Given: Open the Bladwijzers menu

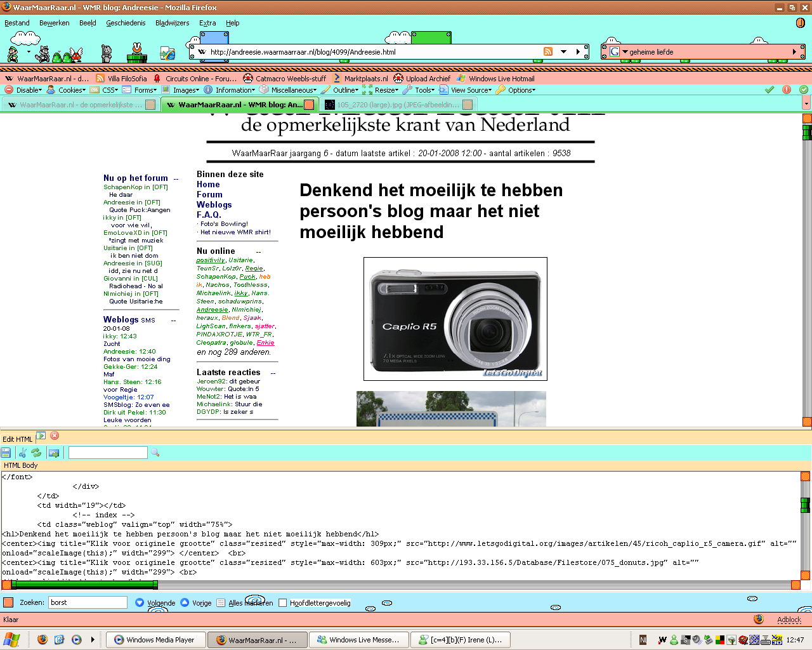Looking at the screenshot, I should click(172, 23).
